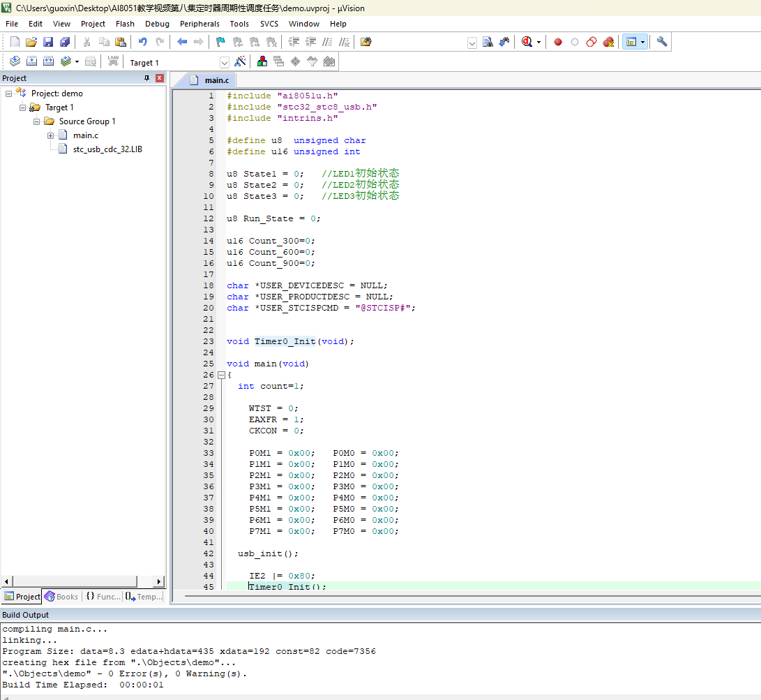Kill all breakpoints
761x700 pixels.
click(609, 42)
